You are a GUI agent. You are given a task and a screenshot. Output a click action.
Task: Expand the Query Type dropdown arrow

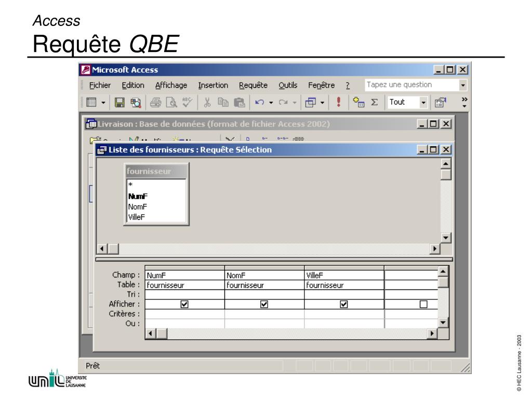click(322, 102)
